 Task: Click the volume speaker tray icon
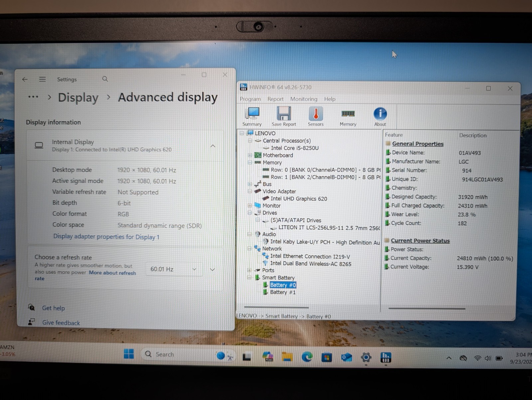488,358
